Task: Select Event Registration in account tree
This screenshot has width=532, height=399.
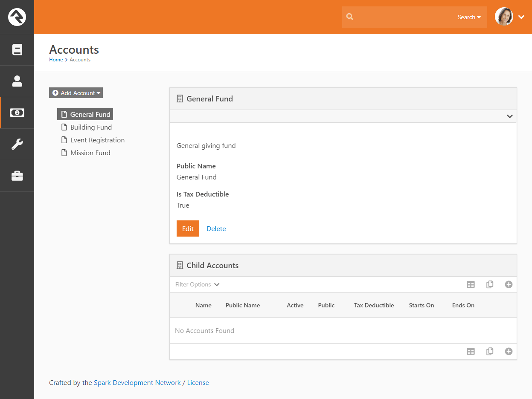Action: pyautogui.click(x=93, y=140)
